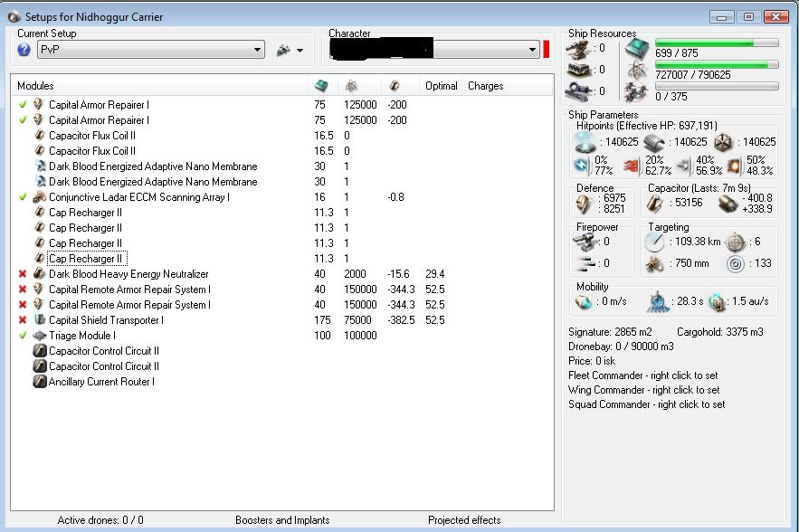Click the Dronebay: 0 / 90000 m3 text

point(621,347)
